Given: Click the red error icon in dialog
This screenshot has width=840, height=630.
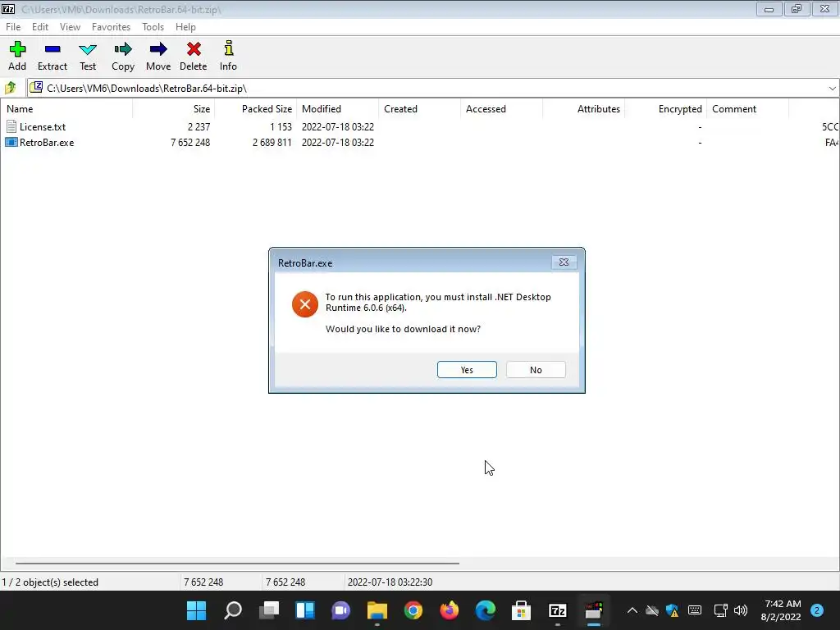Looking at the screenshot, I should point(305,304).
